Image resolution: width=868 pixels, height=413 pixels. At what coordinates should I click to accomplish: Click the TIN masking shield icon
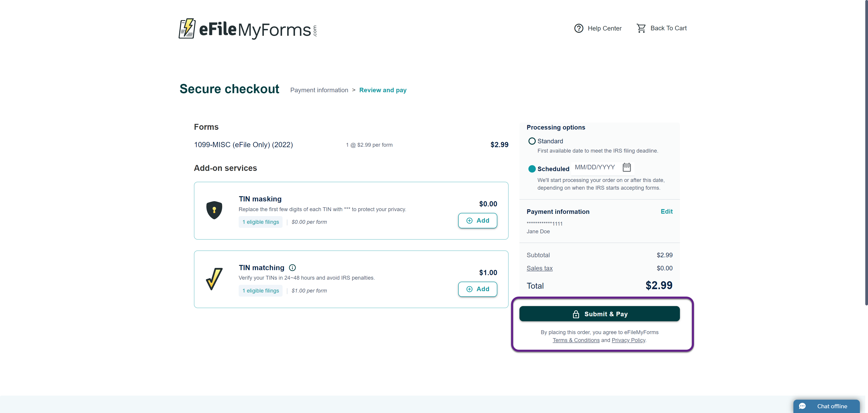[214, 210]
